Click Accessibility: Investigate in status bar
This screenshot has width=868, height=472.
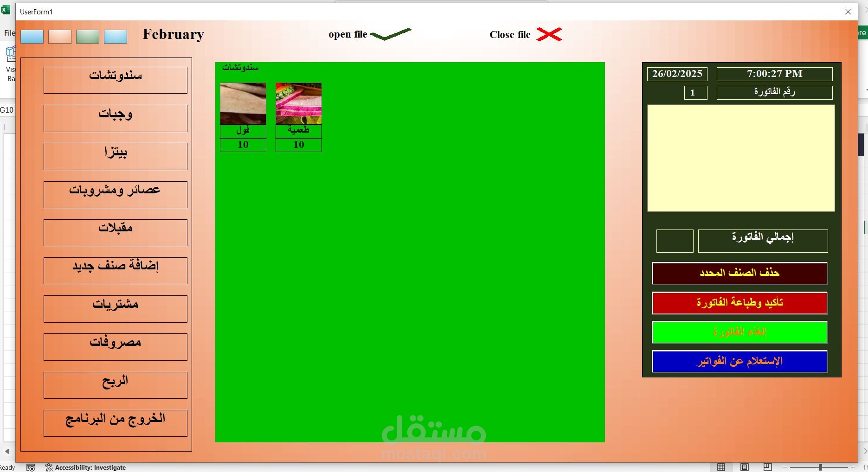(85, 467)
